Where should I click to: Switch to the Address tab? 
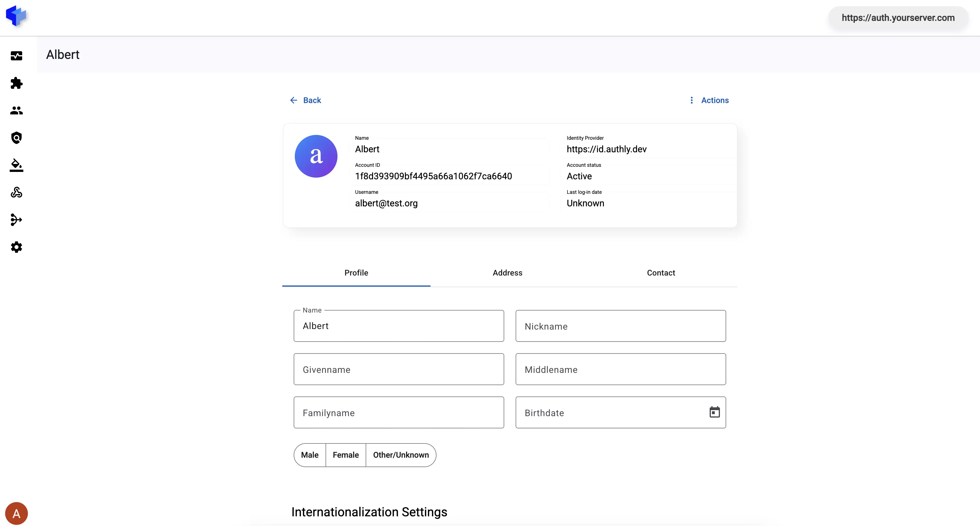(x=508, y=273)
